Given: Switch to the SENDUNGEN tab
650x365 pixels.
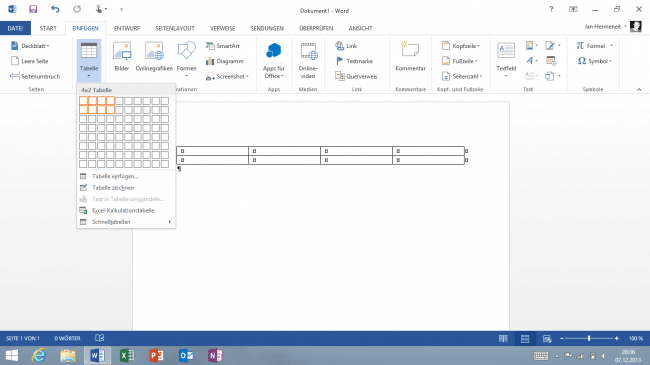Looking at the screenshot, I should click(x=267, y=28).
